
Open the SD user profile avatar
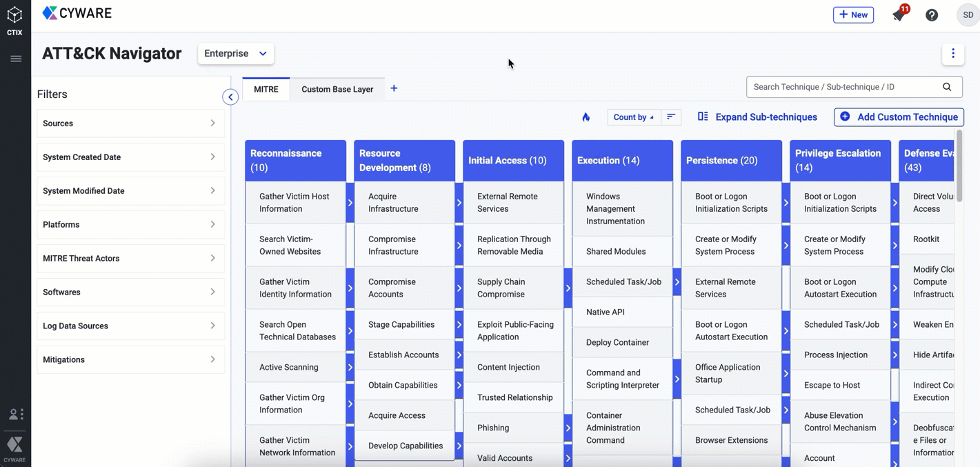(x=968, y=15)
